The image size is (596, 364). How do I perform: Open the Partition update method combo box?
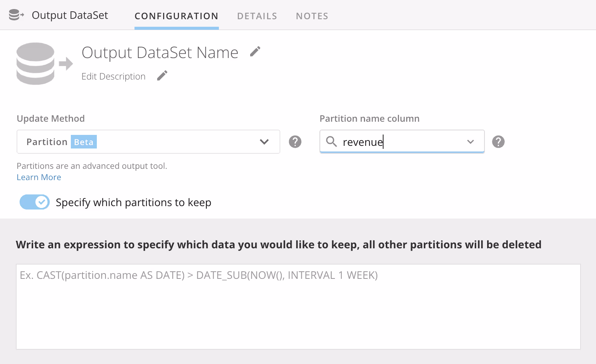(148, 142)
